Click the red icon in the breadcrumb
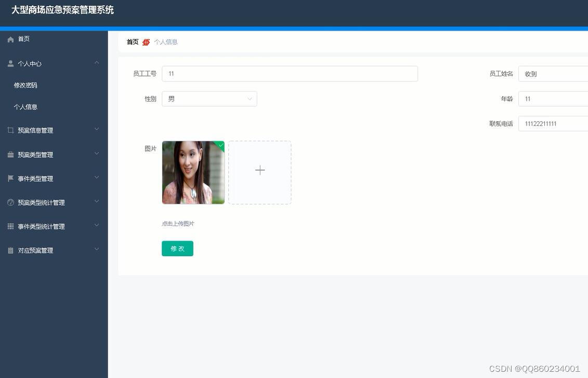588x378 pixels. point(146,42)
